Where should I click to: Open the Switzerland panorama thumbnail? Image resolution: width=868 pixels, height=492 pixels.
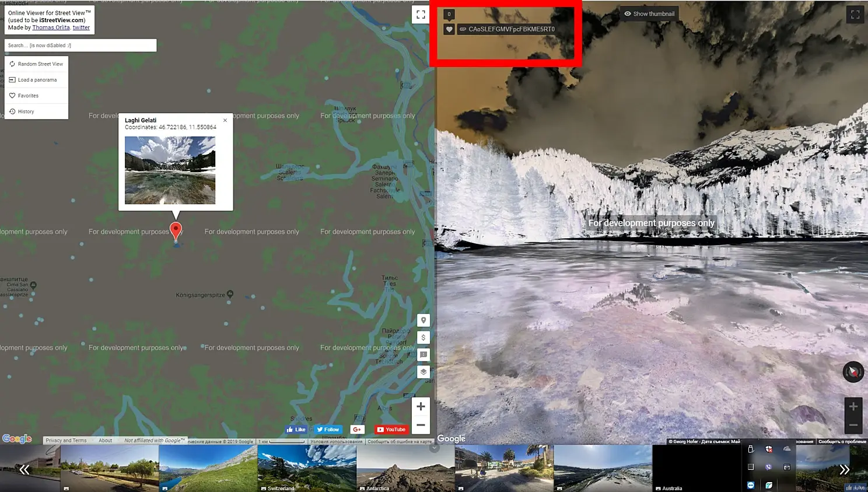(307, 468)
